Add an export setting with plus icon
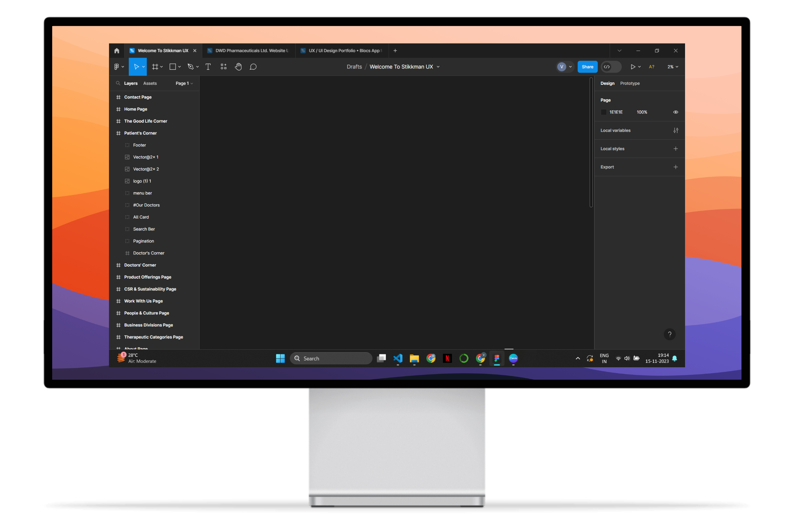 click(676, 167)
